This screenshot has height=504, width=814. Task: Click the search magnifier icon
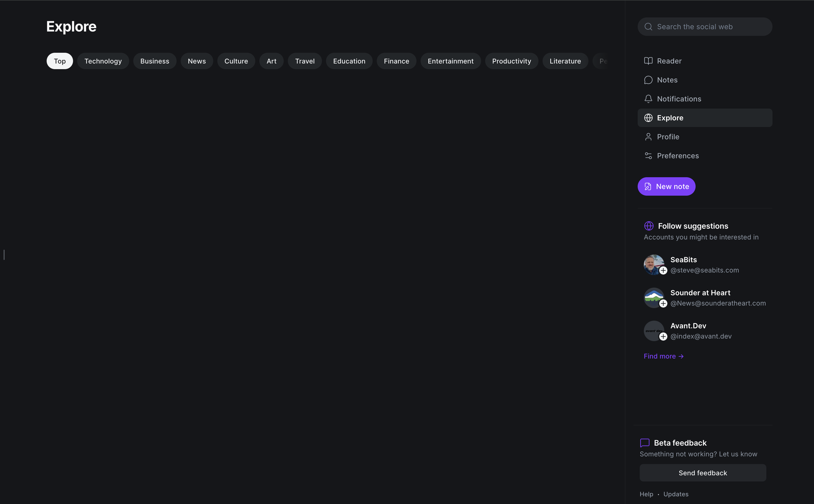pyautogui.click(x=648, y=27)
